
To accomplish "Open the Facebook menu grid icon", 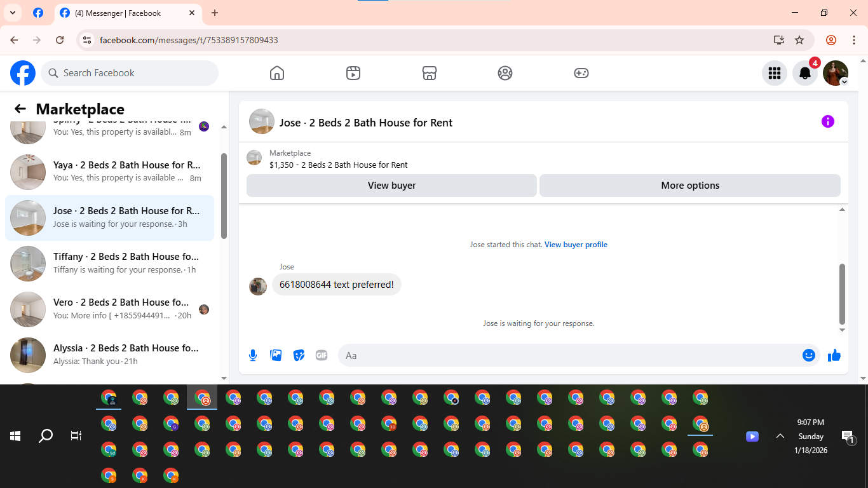I will click(x=775, y=73).
